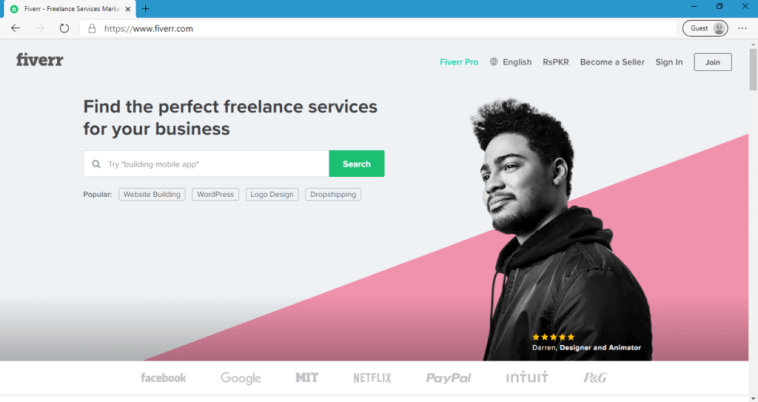Close the Fiverr browser tab
Viewport: 758px width, 402px height.
[x=128, y=9]
